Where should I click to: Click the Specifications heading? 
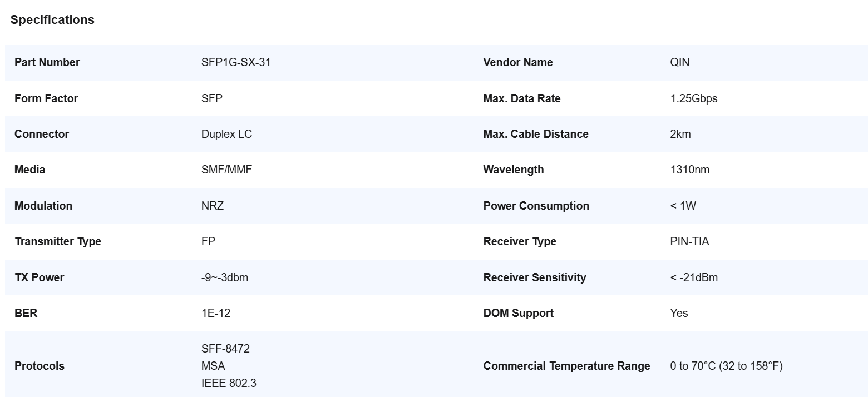point(52,20)
